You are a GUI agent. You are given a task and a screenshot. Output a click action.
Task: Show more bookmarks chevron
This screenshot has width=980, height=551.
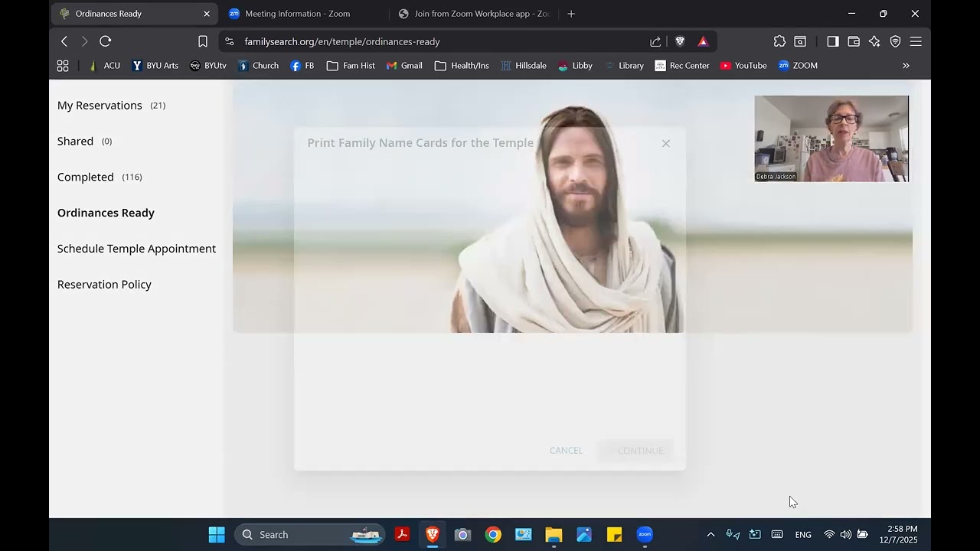coord(906,66)
